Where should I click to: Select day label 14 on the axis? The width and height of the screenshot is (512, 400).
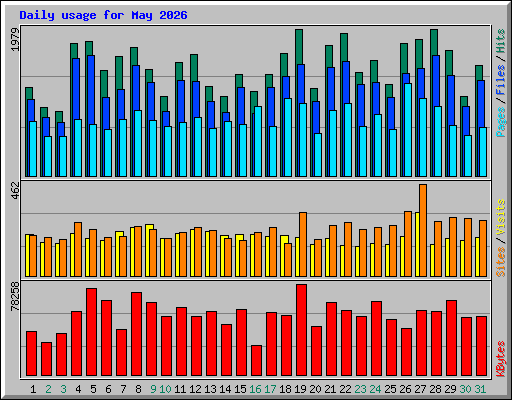pyautogui.click(x=225, y=389)
